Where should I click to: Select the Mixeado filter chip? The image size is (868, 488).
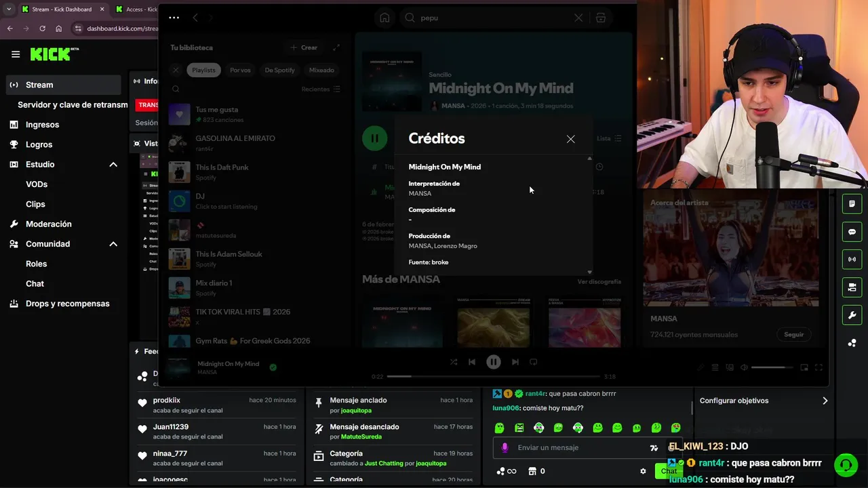[x=321, y=70]
